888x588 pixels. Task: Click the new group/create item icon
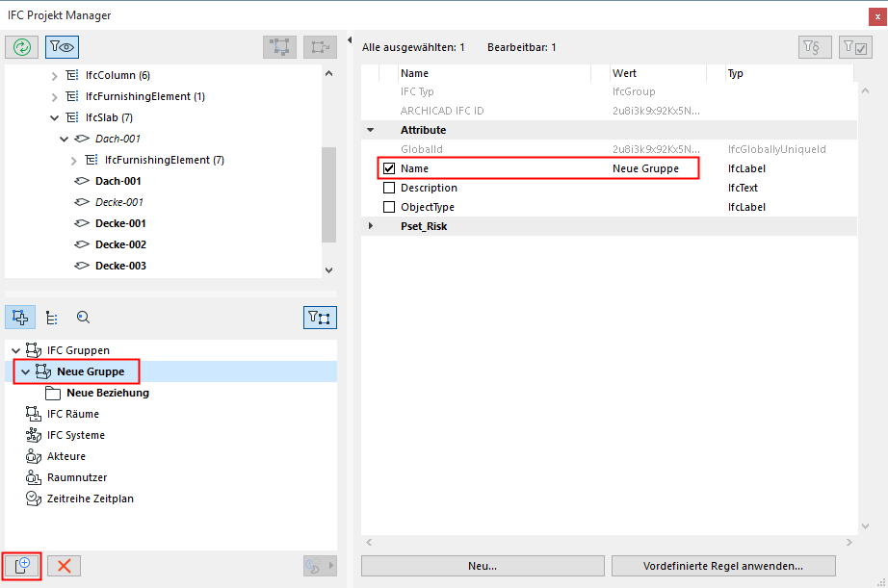[22, 565]
